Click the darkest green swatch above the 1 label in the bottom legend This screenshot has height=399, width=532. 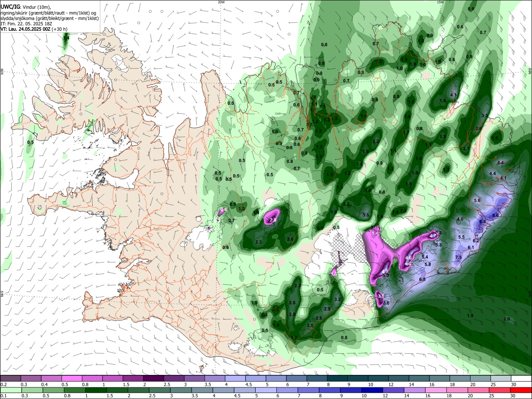[96, 390]
